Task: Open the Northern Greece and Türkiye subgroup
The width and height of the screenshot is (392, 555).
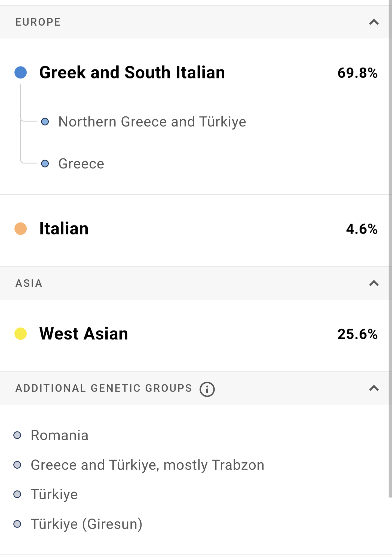Action: point(152,122)
